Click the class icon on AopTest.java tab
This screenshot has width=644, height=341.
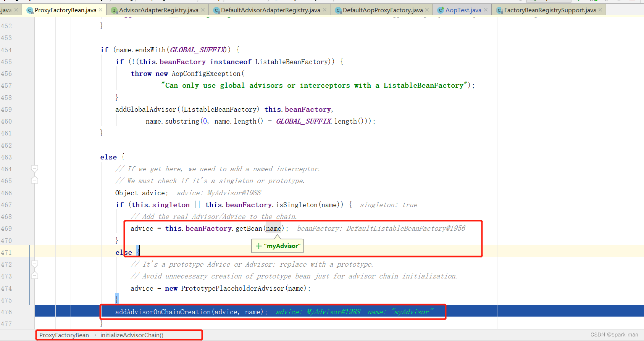tap(441, 10)
